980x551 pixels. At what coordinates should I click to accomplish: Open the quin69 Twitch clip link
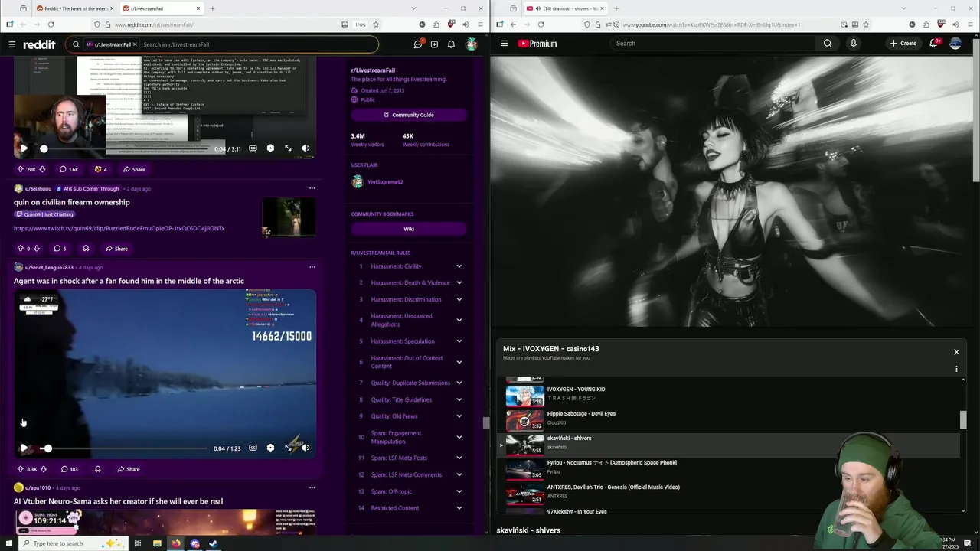coord(119,228)
